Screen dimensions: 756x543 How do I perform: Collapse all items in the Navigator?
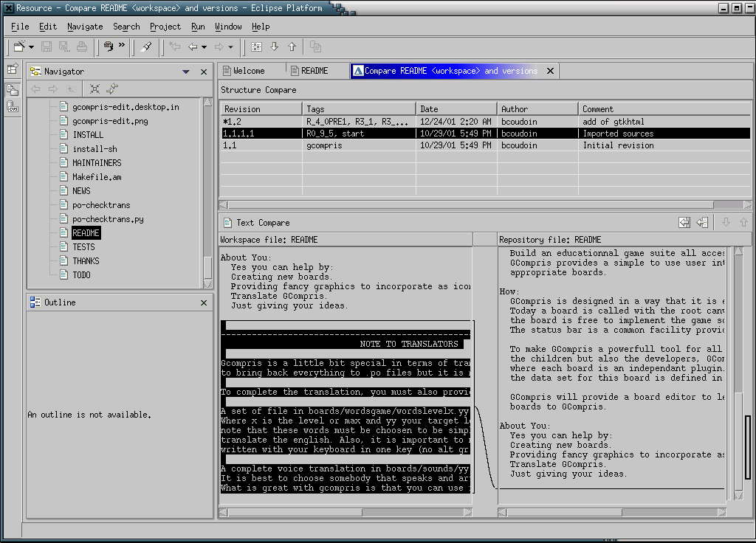pyautogui.click(x=95, y=89)
